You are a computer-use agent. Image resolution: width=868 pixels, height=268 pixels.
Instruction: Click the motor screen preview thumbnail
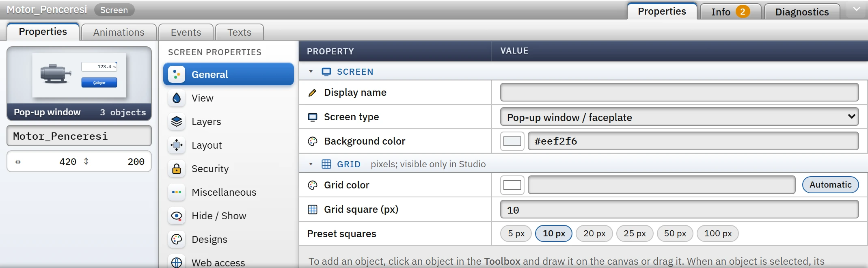coord(79,75)
